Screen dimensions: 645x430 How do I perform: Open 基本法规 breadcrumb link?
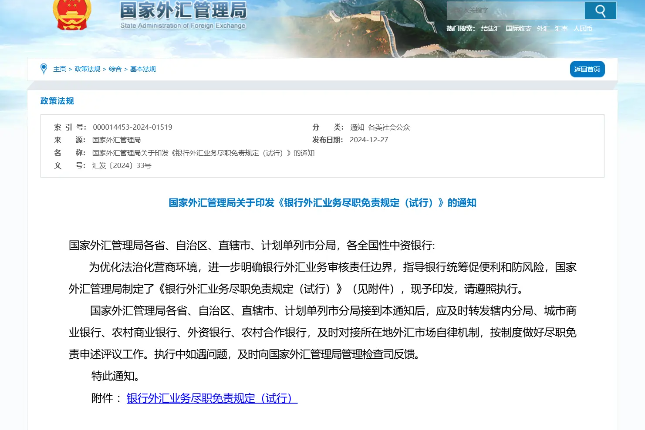click(143, 69)
